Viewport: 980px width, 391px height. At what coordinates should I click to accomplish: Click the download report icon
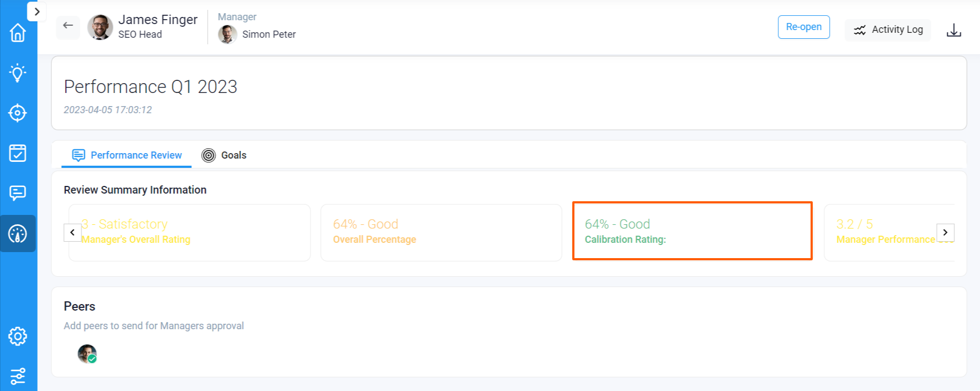click(x=954, y=30)
